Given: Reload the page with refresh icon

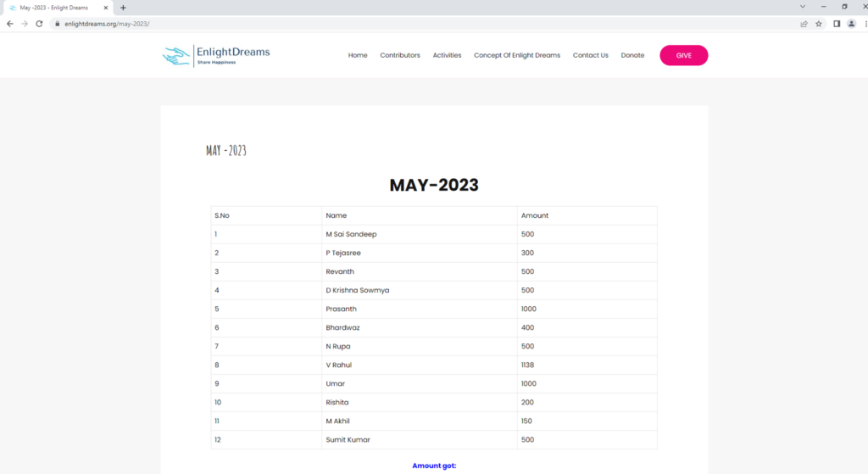Looking at the screenshot, I should coord(39,24).
